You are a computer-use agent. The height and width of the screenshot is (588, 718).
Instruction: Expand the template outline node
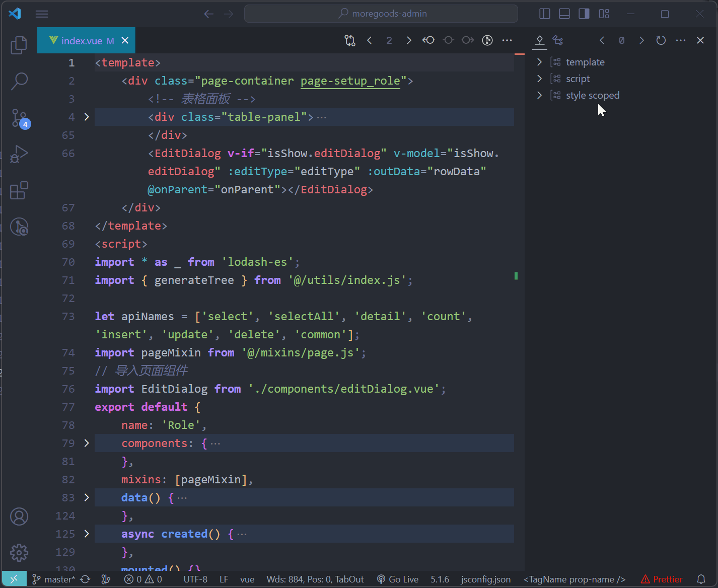coord(539,61)
